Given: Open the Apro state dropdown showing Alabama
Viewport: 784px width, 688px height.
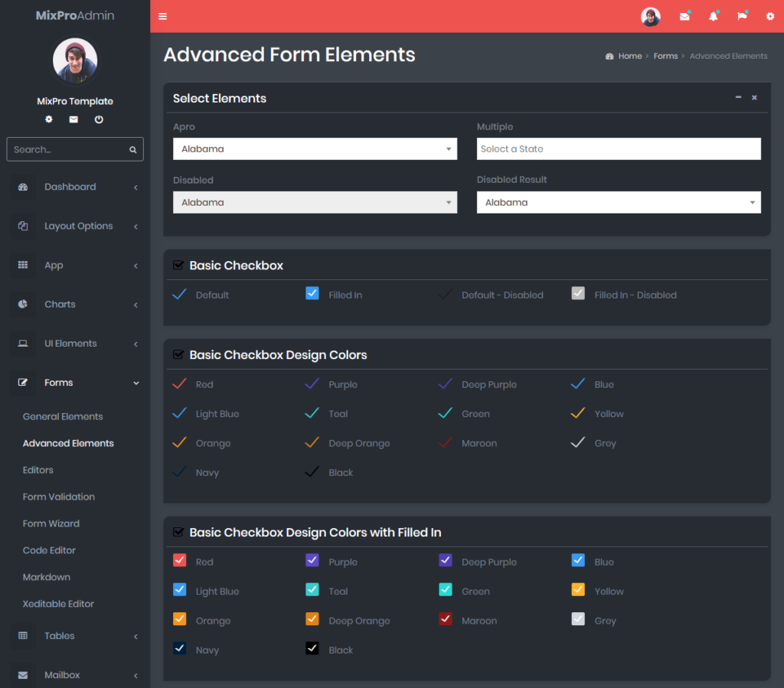Looking at the screenshot, I should (x=315, y=148).
